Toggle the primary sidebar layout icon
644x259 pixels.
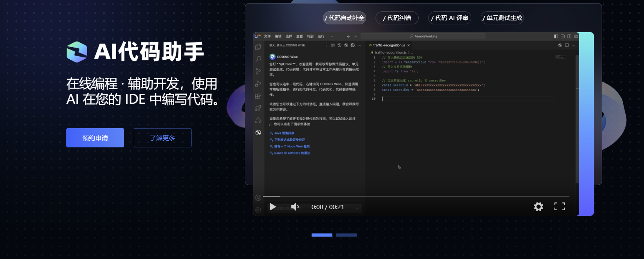point(556,36)
